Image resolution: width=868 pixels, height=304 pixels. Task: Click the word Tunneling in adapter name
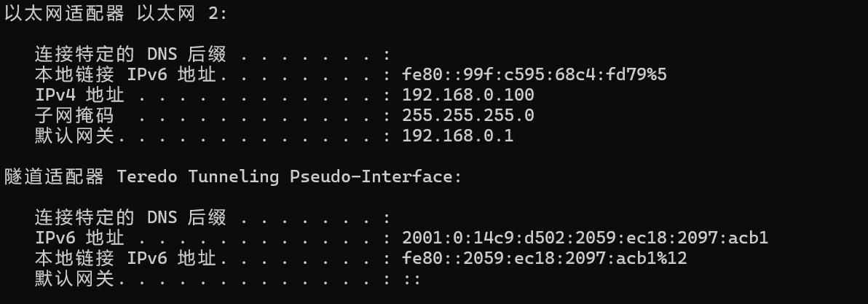pyautogui.click(x=233, y=176)
